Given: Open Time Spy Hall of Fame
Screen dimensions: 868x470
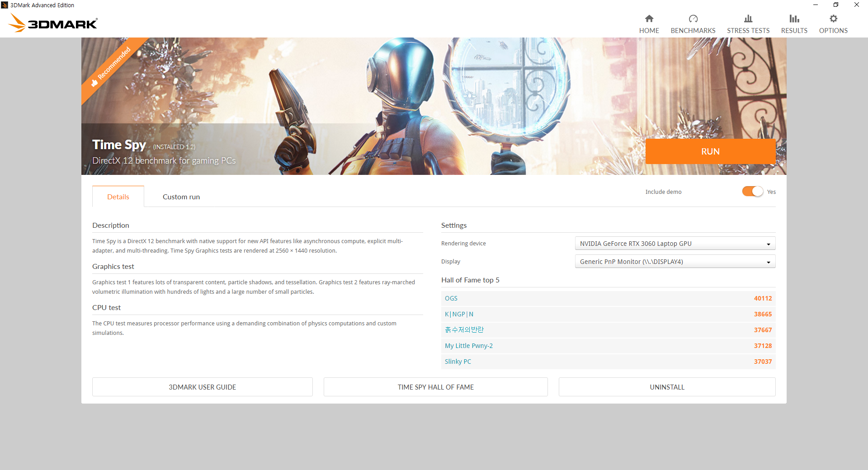Looking at the screenshot, I should point(435,387).
